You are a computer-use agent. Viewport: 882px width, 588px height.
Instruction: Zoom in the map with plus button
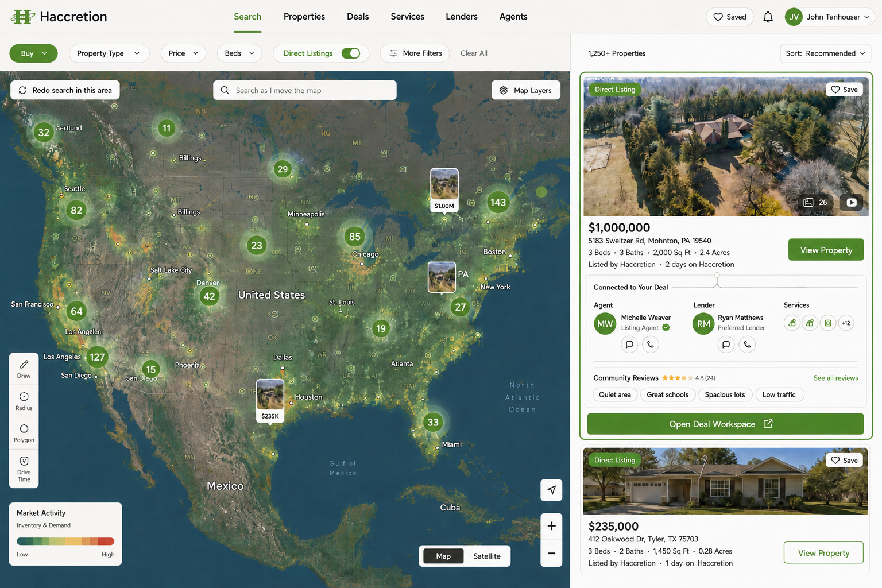(551, 526)
